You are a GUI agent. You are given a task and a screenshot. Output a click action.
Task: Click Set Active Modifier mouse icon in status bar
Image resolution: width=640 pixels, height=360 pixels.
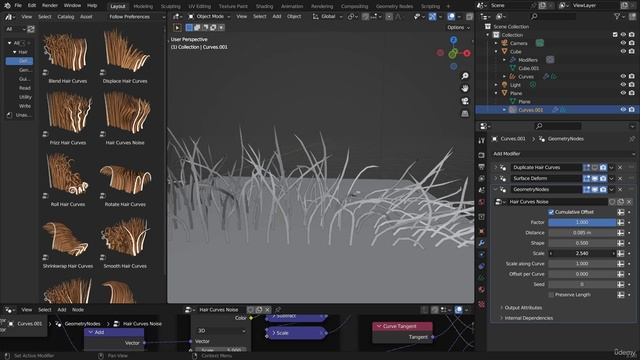click(x=7, y=356)
